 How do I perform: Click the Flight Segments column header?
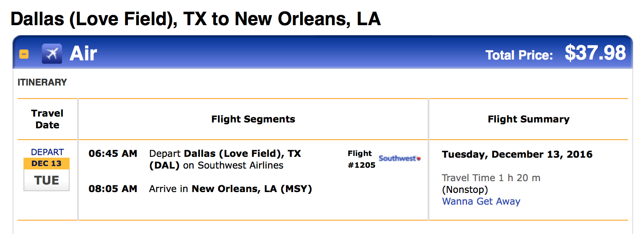pos(253,119)
